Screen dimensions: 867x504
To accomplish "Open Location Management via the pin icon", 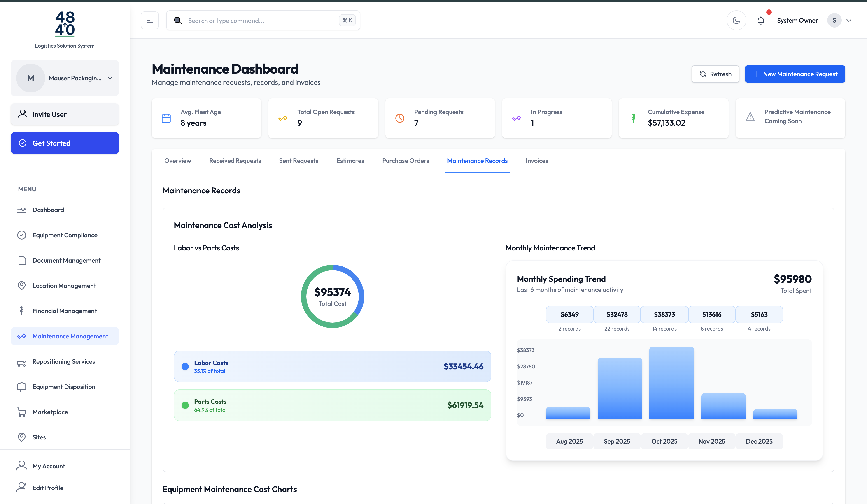I will [x=22, y=285].
